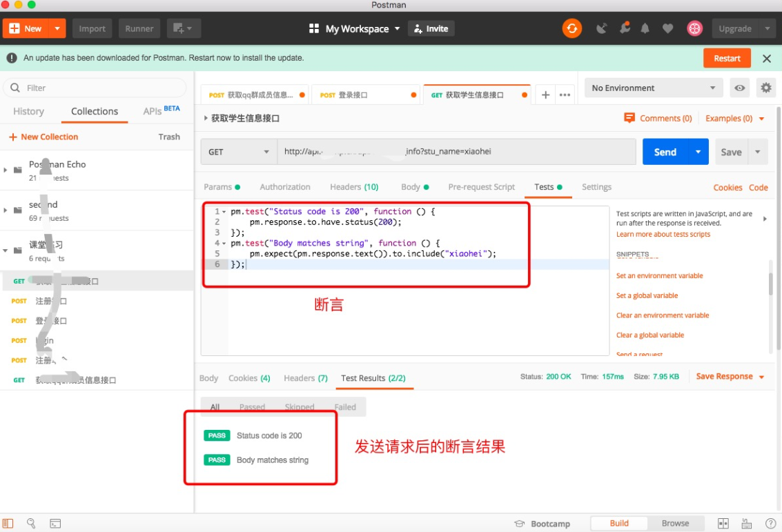The image size is (782, 532).
Task: Open the Postman console icon
Action: [55, 523]
